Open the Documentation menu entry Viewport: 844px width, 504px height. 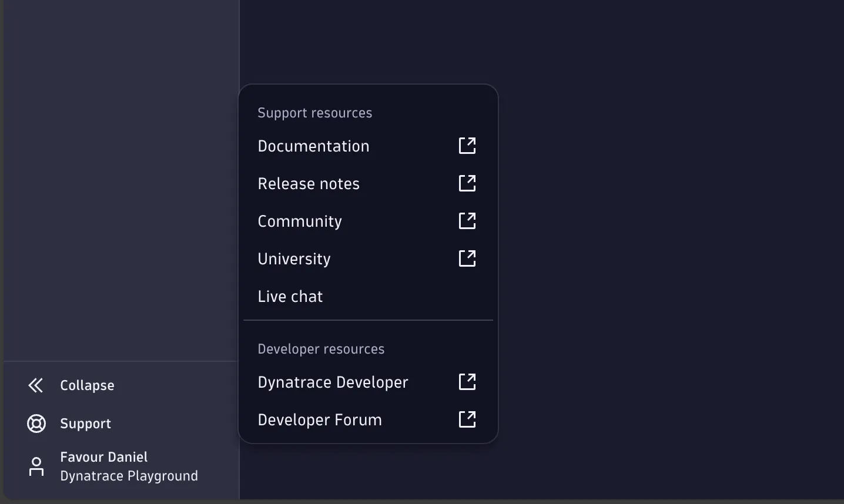[368, 146]
